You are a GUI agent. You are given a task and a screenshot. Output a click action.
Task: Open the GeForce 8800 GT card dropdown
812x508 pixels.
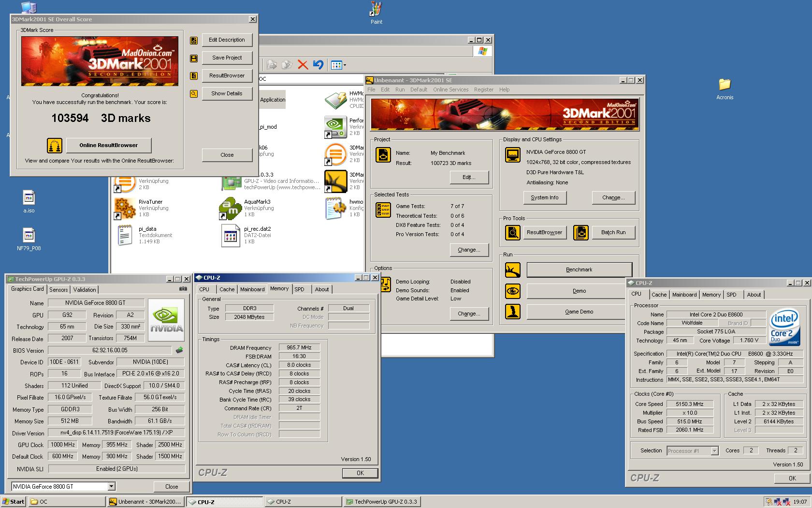(111, 487)
